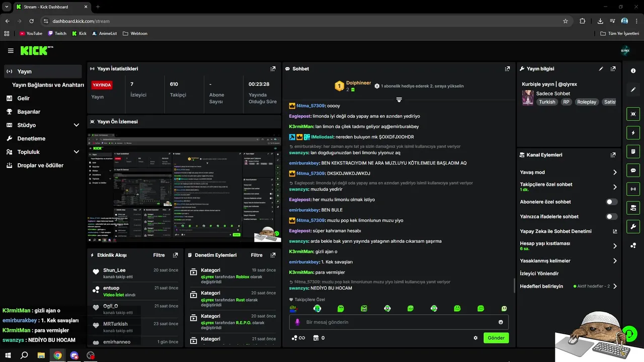
Task: Pop out the Yayın İstatistikleri panel
Action: tap(273, 69)
